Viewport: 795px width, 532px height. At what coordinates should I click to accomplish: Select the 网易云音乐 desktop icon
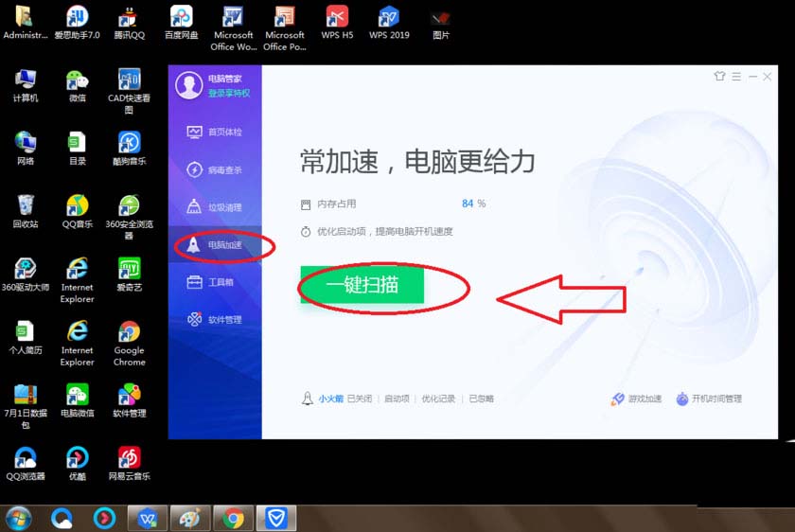pyautogui.click(x=129, y=463)
